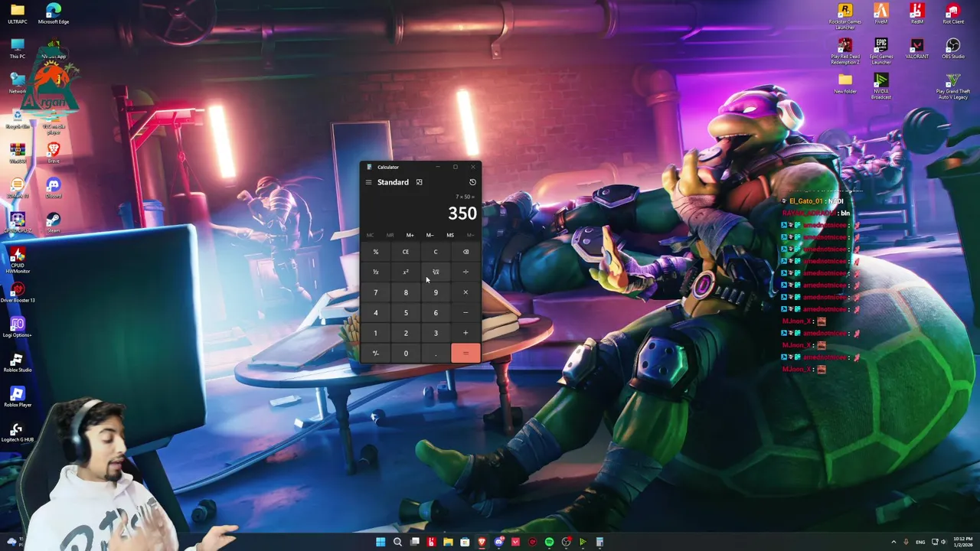Screen dimensions: 980x551
Task: Select the Epic Games Launcher shortcut
Action: (880, 51)
